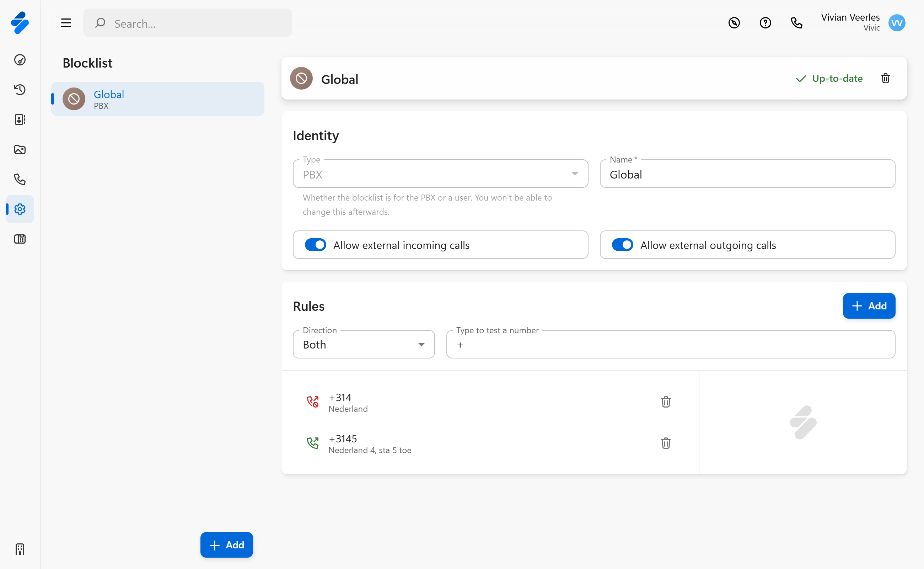
Task: Open the settings gear sidebar item
Action: 20,209
